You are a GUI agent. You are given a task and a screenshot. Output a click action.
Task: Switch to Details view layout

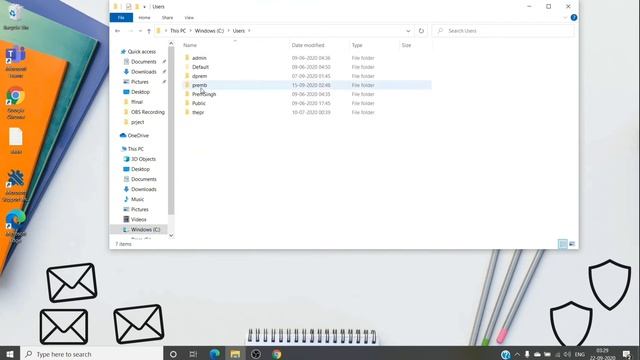point(563,244)
